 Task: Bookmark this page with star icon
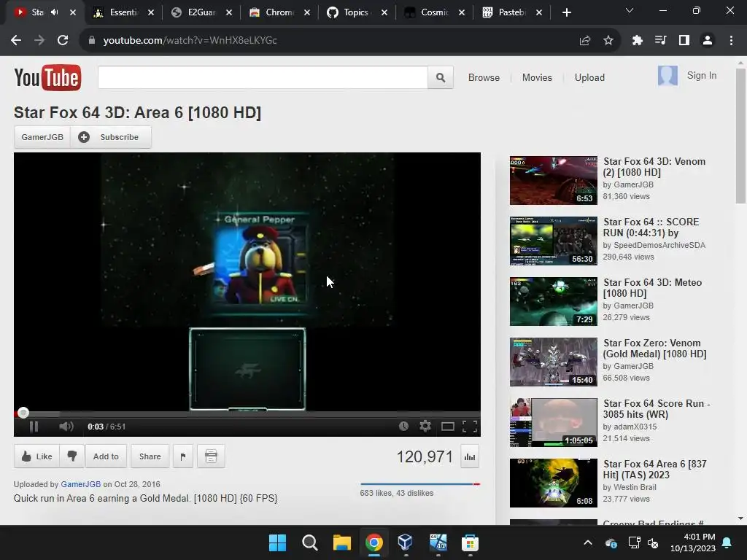tap(608, 41)
